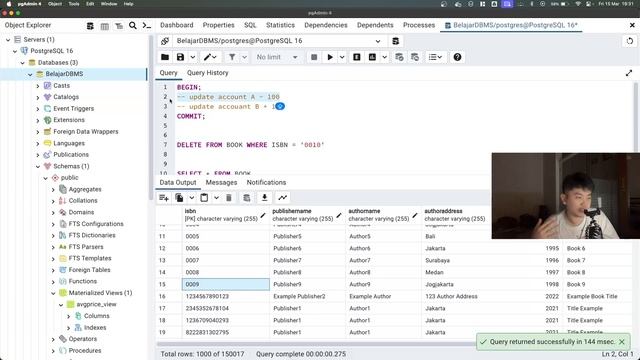Open query tool Help question mark
Image resolution: width=640 pixels, height=360 pixels.
pos(457,57)
